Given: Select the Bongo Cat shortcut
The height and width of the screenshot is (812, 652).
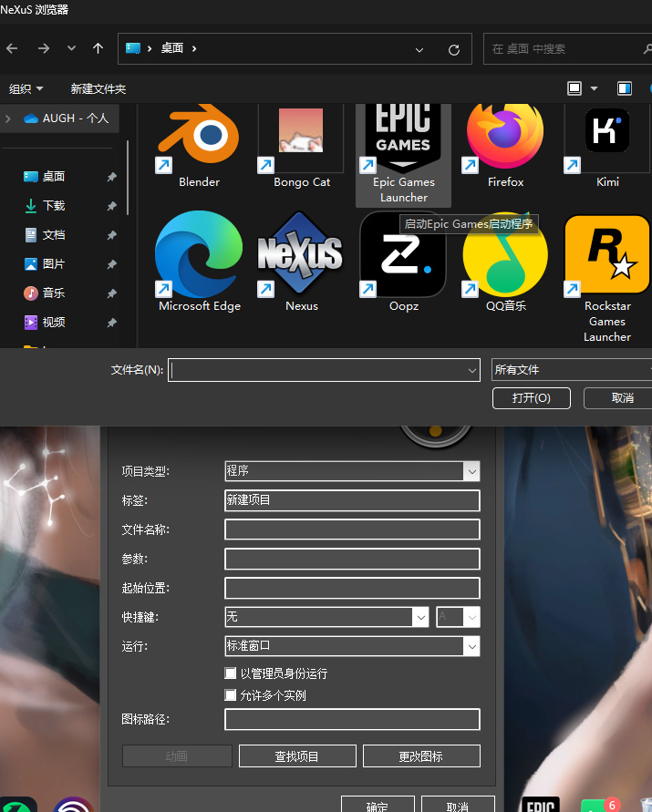Looking at the screenshot, I should click(301, 147).
